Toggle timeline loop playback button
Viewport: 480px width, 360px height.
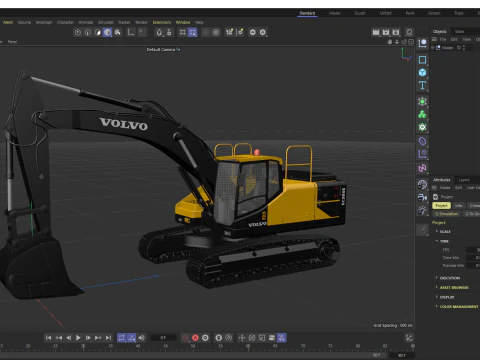(122, 338)
